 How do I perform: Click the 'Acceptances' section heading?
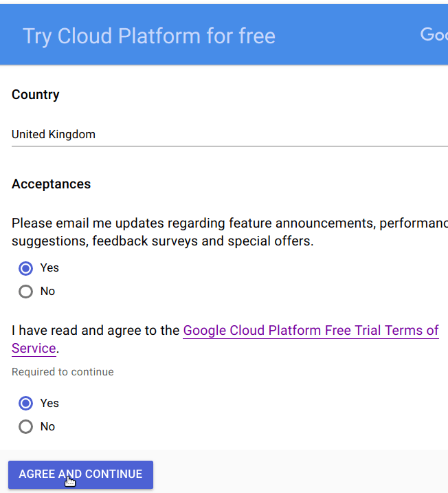[52, 184]
